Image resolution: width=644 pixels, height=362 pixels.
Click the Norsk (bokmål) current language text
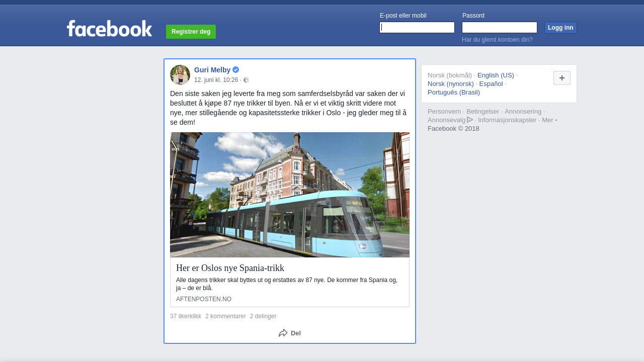coord(450,75)
